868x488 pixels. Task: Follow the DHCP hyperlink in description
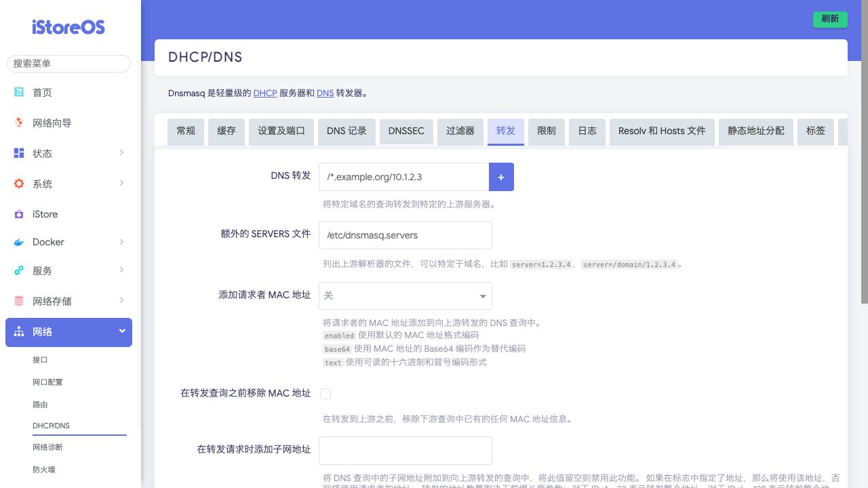coord(265,93)
